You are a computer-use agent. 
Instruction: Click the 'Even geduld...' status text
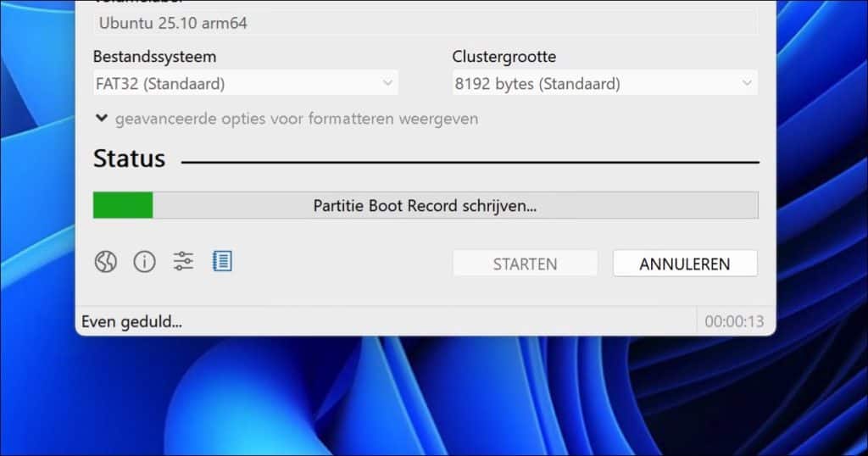[131, 321]
